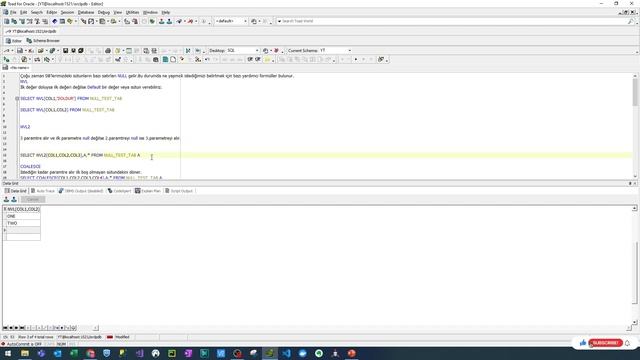Click the undo icon in the lower toolbar
Viewport: 640px width, 360px height.
[207, 60]
